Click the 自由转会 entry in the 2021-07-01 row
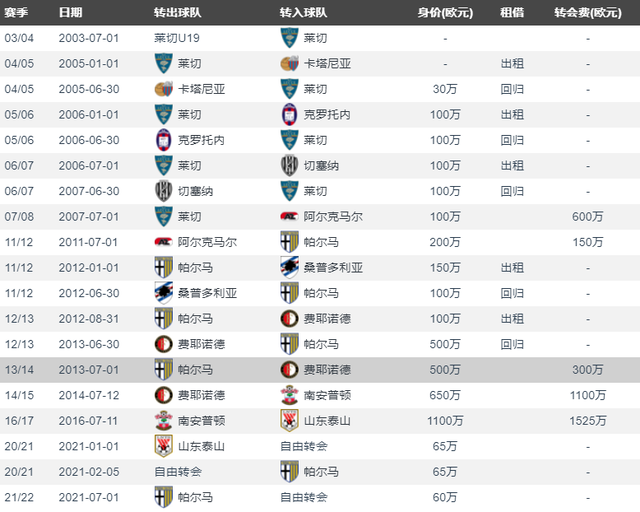The width and height of the screenshot is (640, 512). [x=304, y=497]
